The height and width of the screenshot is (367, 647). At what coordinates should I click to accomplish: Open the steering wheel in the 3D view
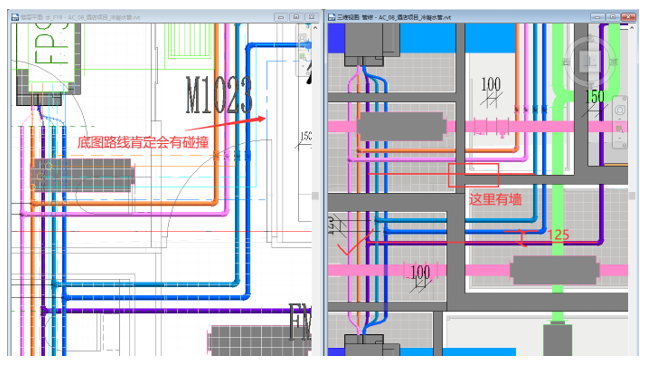(620, 110)
